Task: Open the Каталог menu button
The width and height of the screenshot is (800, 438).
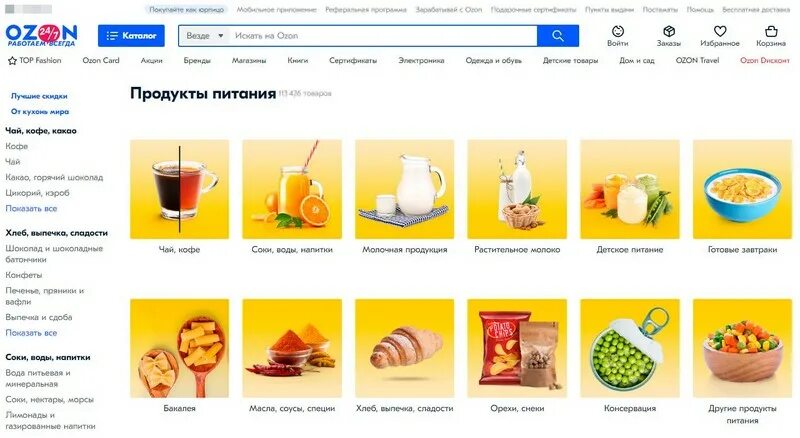Action: pos(131,36)
